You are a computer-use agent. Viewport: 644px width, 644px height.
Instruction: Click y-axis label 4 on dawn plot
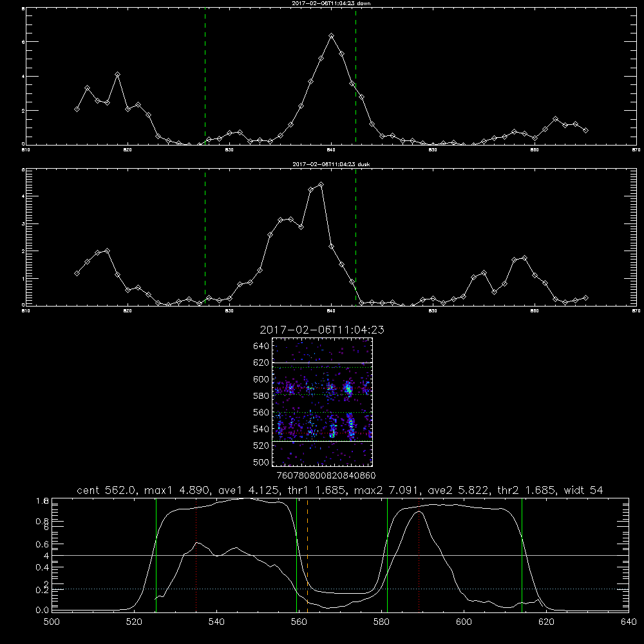coord(23,77)
